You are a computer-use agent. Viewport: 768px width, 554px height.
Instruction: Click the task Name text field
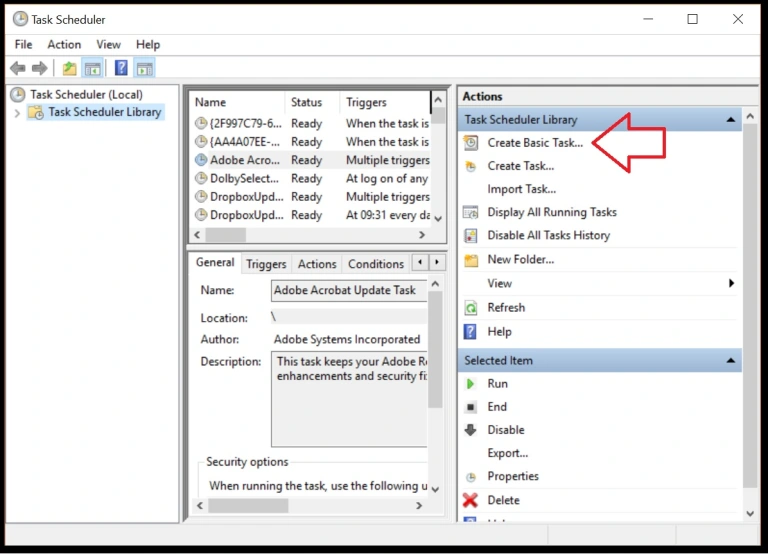click(349, 290)
